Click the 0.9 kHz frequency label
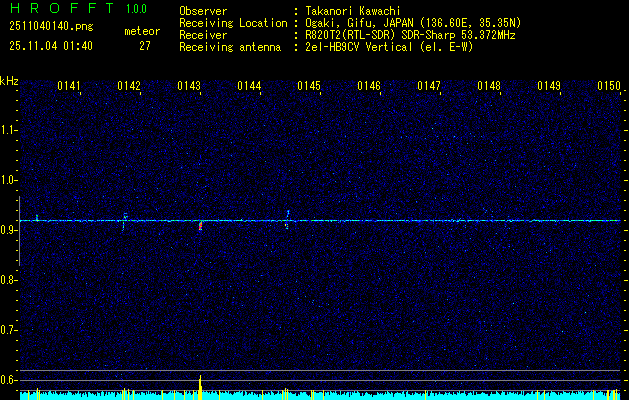The height and width of the screenshot is (400, 629). 8,230
